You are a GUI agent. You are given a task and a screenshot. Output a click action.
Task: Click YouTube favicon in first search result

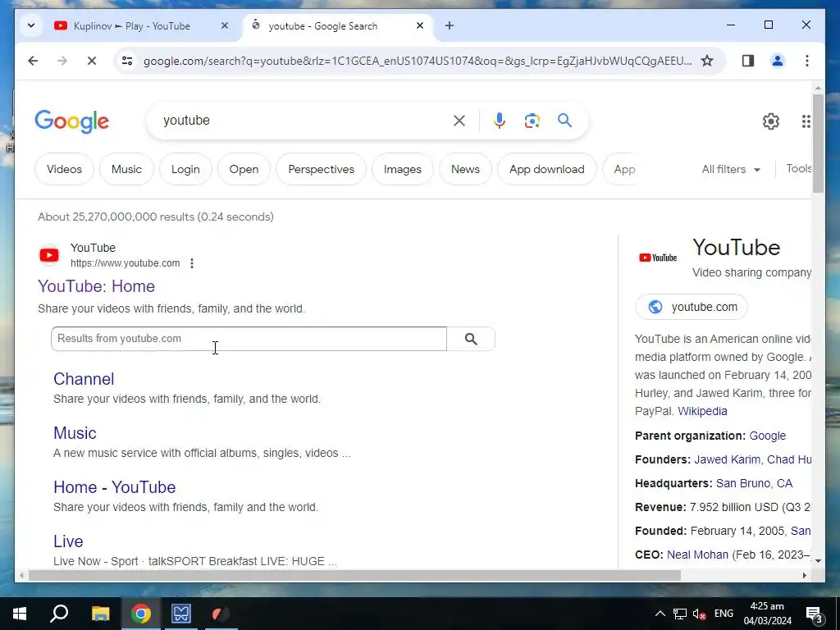coord(49,255)
